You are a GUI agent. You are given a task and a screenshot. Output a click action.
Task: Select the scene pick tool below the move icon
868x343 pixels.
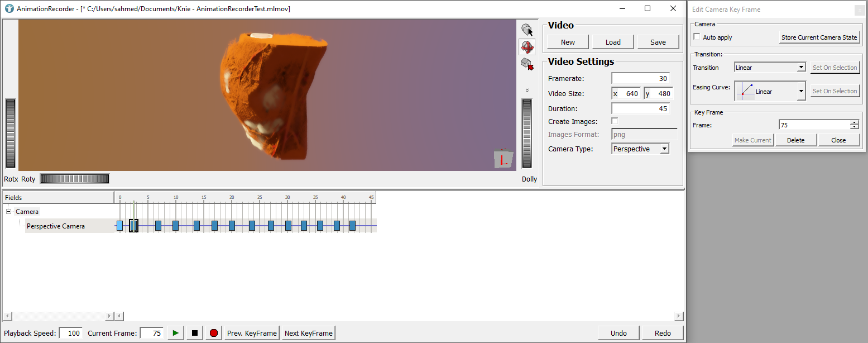click(x=527, y=64)
